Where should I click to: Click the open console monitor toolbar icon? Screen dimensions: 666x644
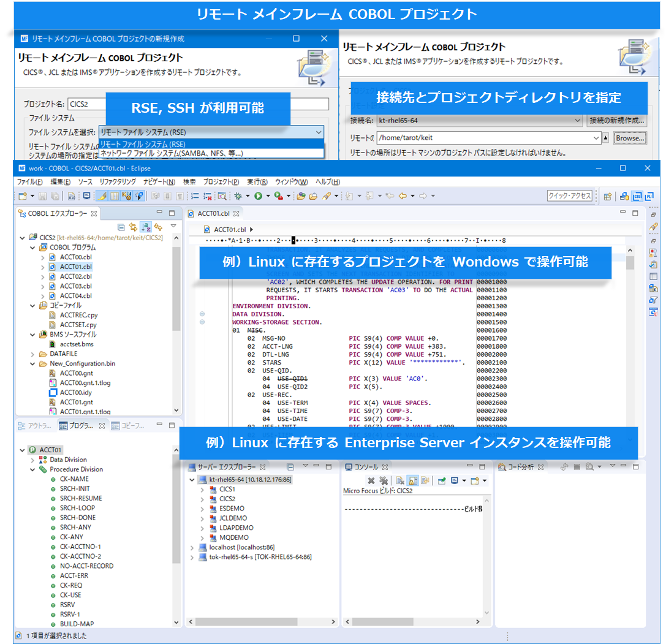coord(86,196)
